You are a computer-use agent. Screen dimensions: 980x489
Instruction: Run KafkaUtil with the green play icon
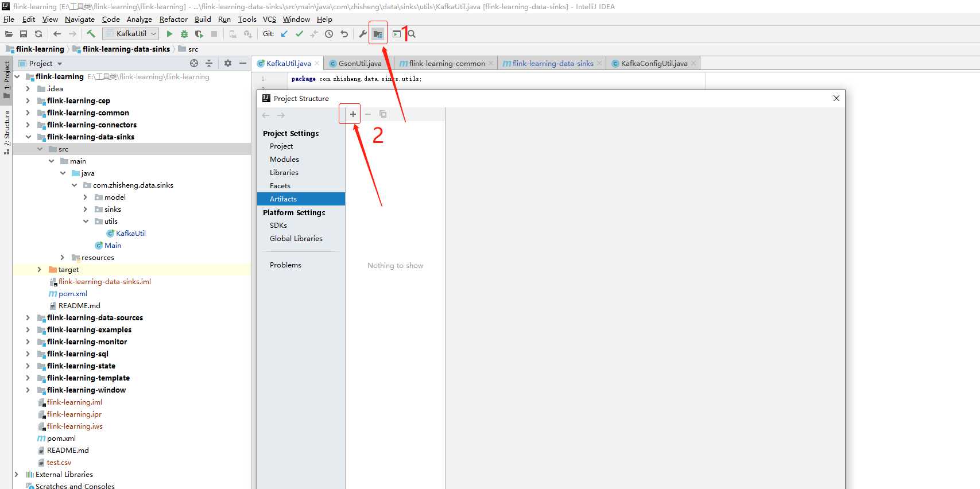pos(169,34)
